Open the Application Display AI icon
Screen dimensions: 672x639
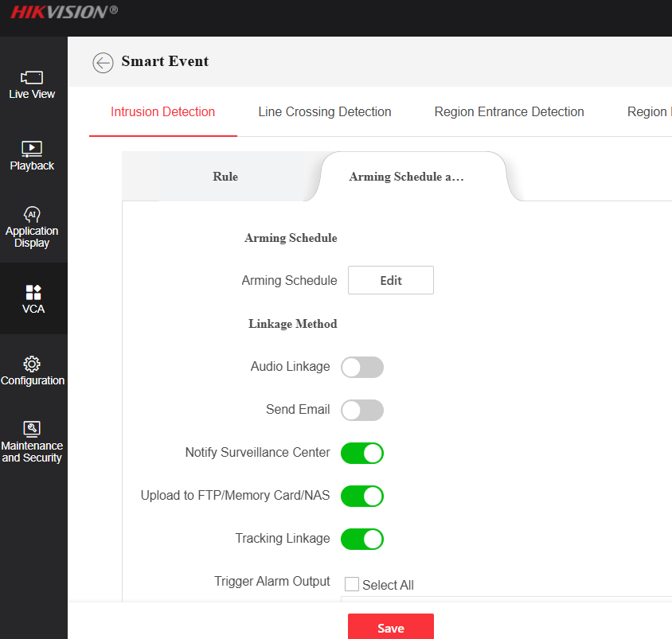[x=32, y=215]
